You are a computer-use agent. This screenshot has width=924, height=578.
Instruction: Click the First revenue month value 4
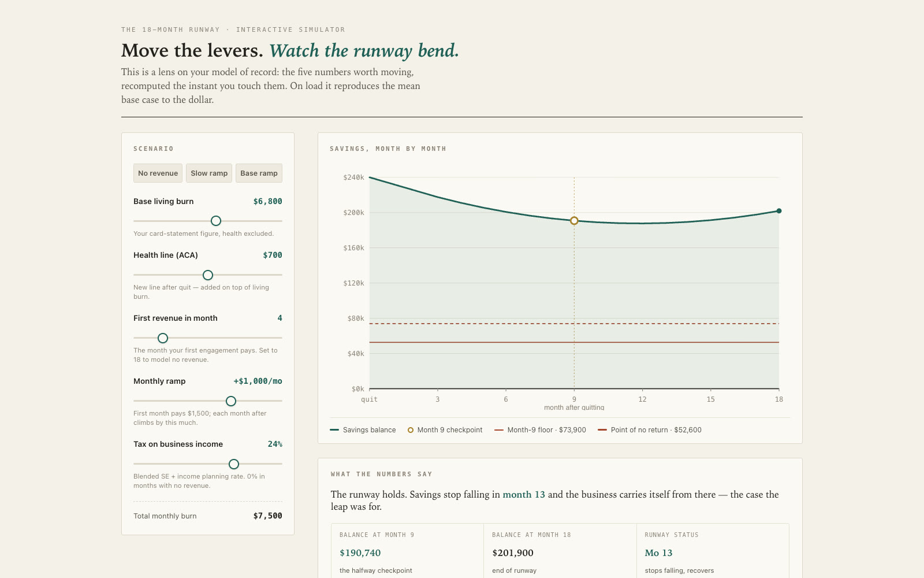(x=280, y=318)
